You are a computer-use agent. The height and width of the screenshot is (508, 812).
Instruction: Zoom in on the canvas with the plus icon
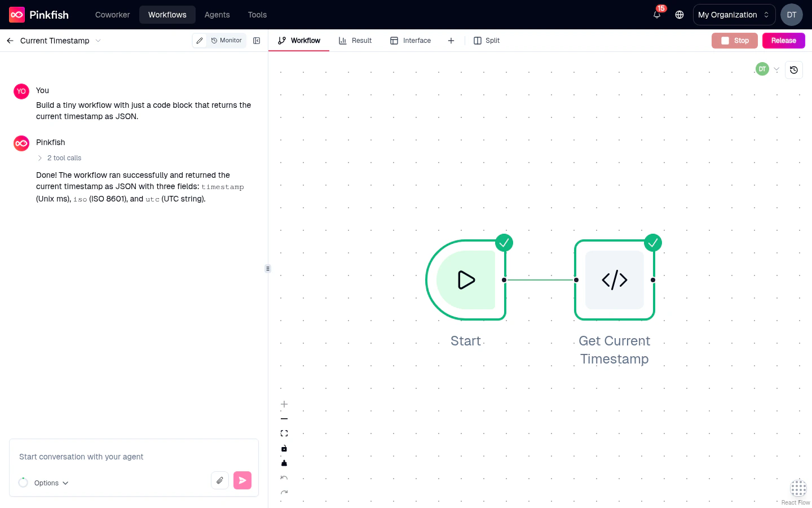point(284,404)
